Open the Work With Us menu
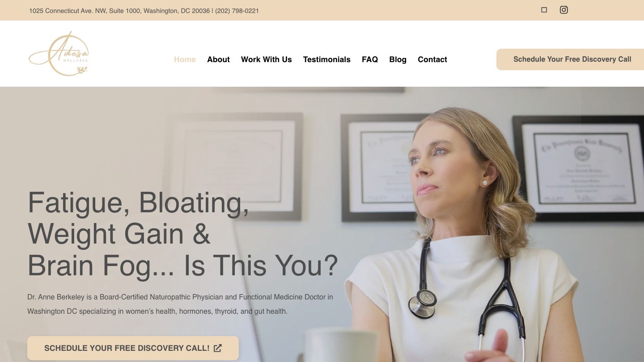Screen dimensions: 644x362 (x=266, y=59)
